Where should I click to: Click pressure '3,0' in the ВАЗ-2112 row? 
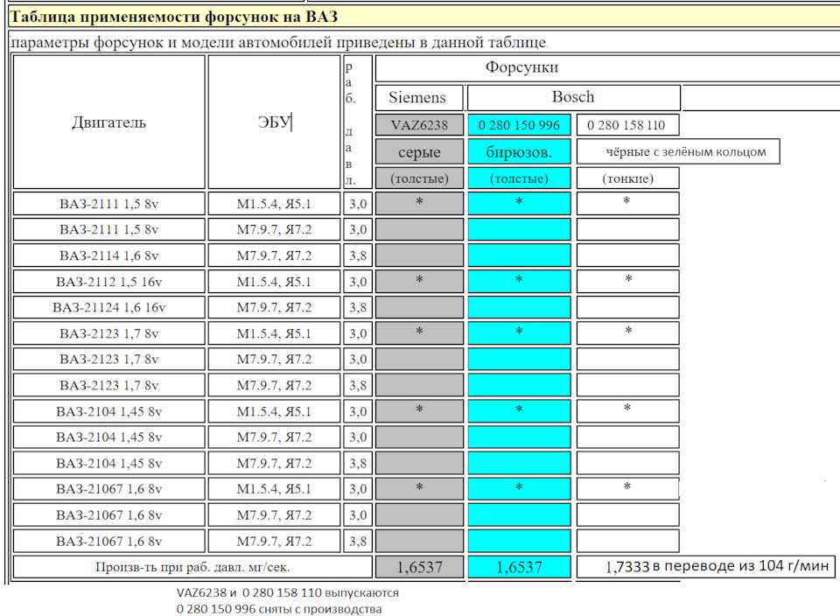pyautogui.click(x=358, y=281)
